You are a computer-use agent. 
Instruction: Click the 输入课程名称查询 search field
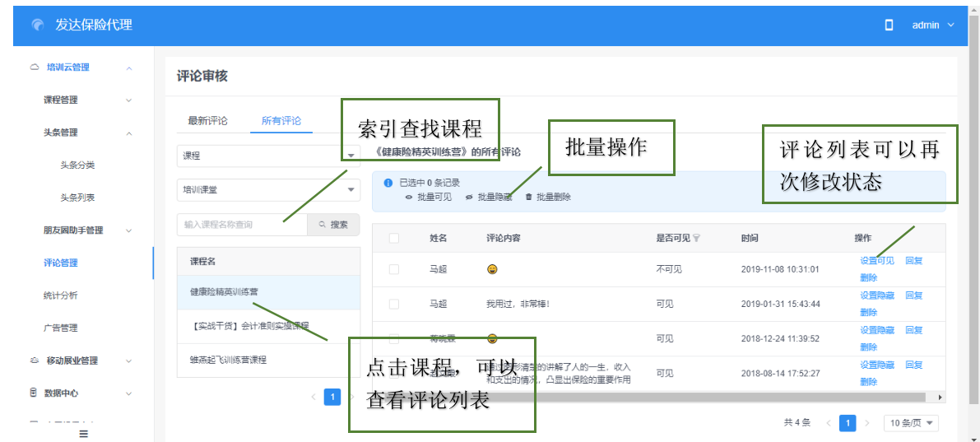tap(242, 225)
